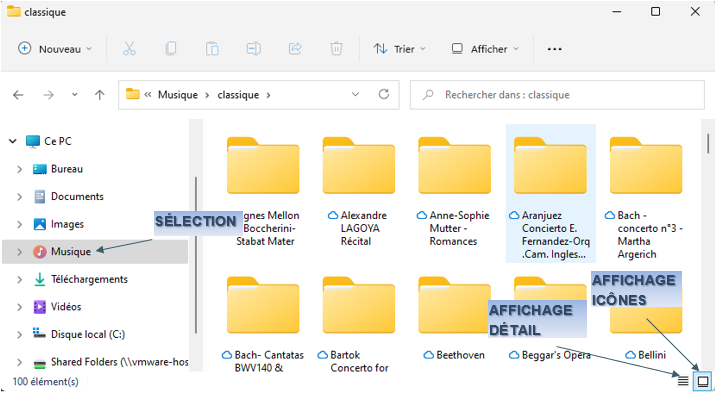Click the search magnifier icon
This screenshot has height=397, width=715.
428,95
